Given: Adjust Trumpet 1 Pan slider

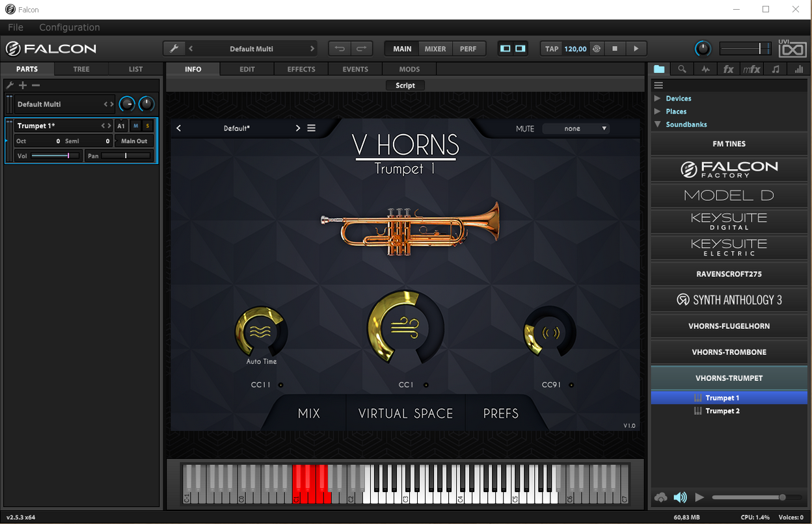Looking at the screenshot, I should point(126,156).
